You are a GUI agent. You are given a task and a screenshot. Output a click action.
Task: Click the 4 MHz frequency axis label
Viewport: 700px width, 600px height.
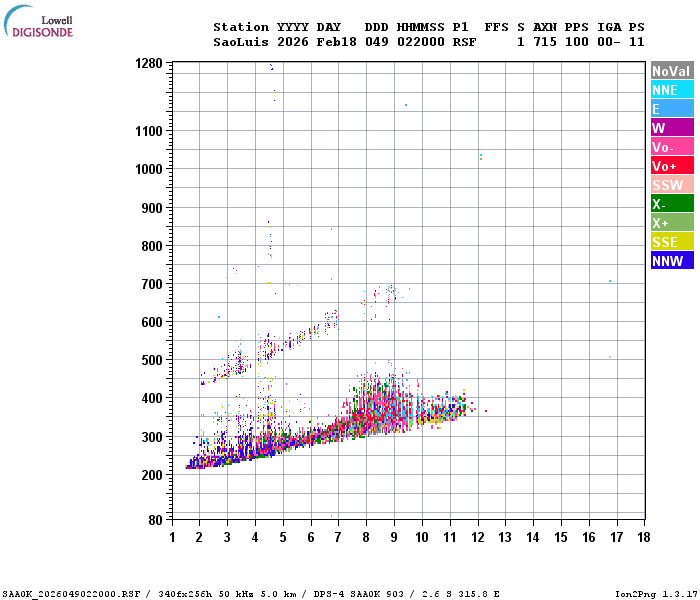(255, 537)
